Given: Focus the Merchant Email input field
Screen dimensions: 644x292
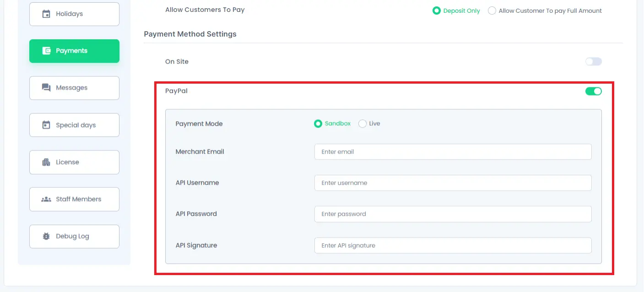Looking at the screenshot, I should pyautogui.click(x=453, y=152).
